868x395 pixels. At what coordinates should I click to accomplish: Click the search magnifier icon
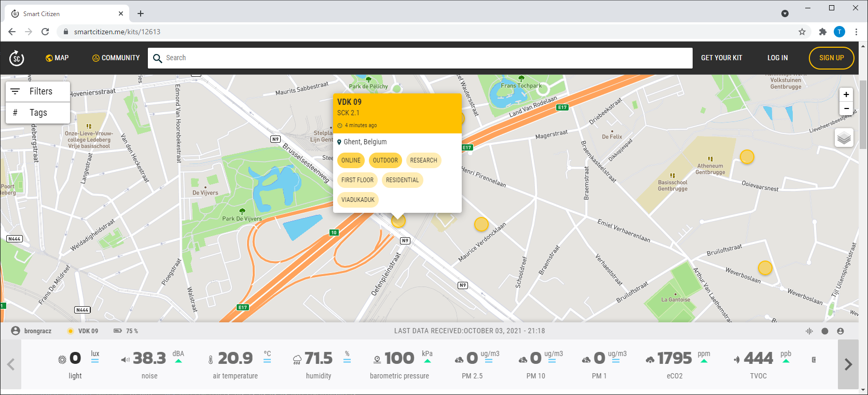pos(158,58)
